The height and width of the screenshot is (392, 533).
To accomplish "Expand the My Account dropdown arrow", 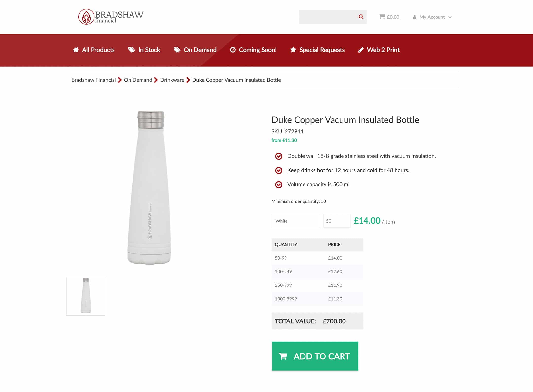I will pos(450,17).
